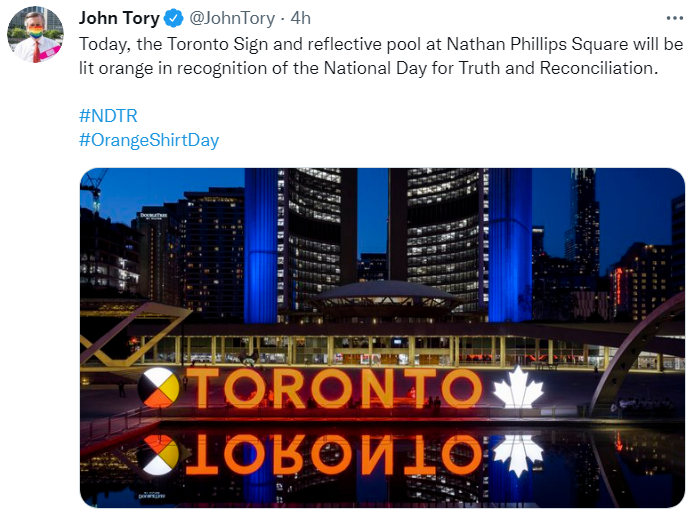Open John Tory display name link
Image resolution: width=691 pixels, height=514 pixels.
pyautogui.click(x=119, y=19)
